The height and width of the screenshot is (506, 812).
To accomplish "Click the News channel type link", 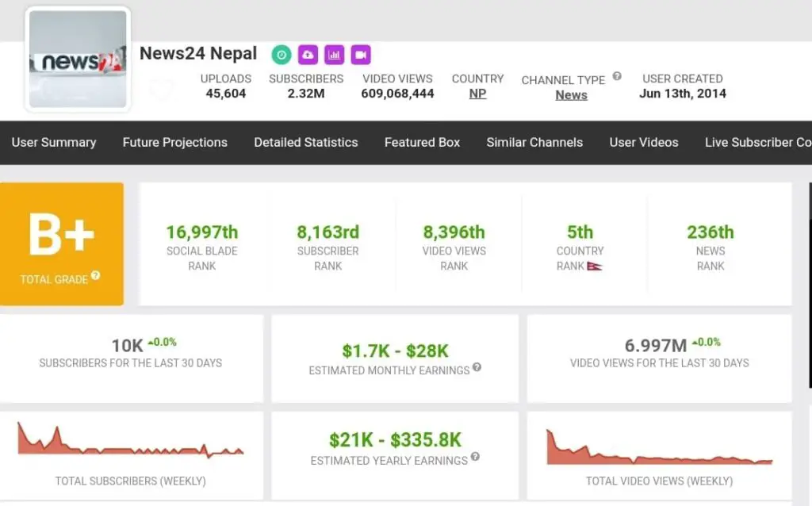I will coord(571,95).
